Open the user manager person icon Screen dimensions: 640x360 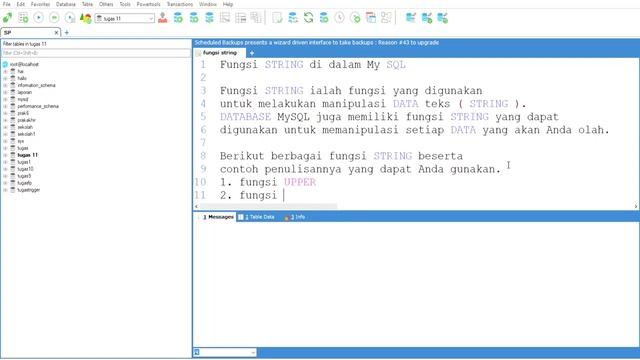tap(163, 18)
